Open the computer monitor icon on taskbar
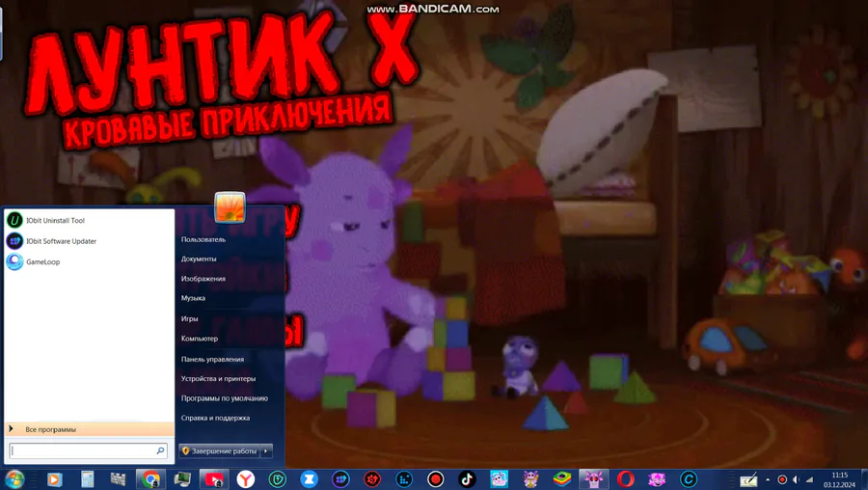This screenshot has height=490, width=868. (x=181, y=479)
